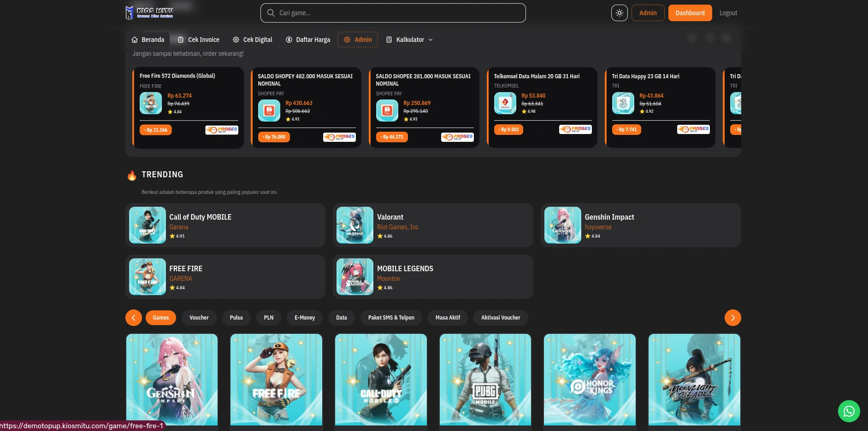Click the Shopee Pay icon on 482.000 deal
868x431 pixels.
click(269, 111)
